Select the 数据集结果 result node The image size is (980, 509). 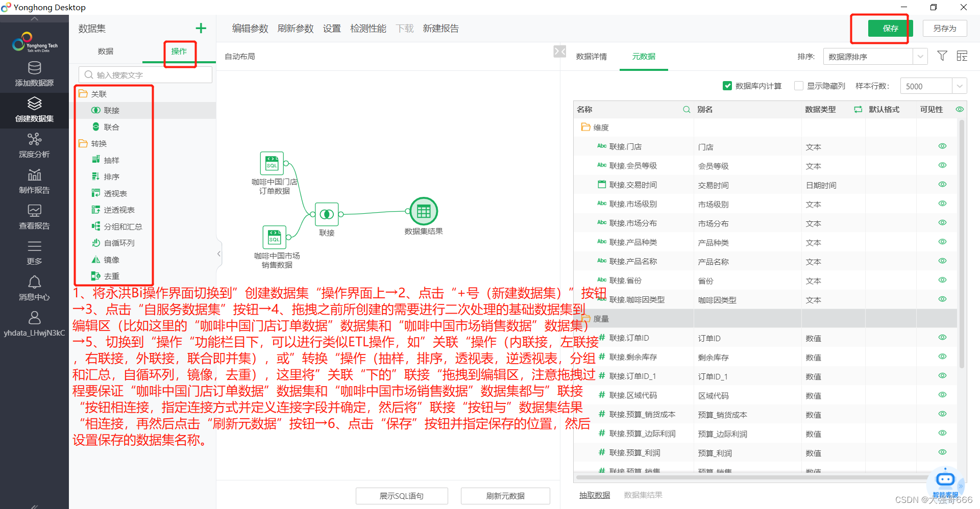tap(424, 211)
